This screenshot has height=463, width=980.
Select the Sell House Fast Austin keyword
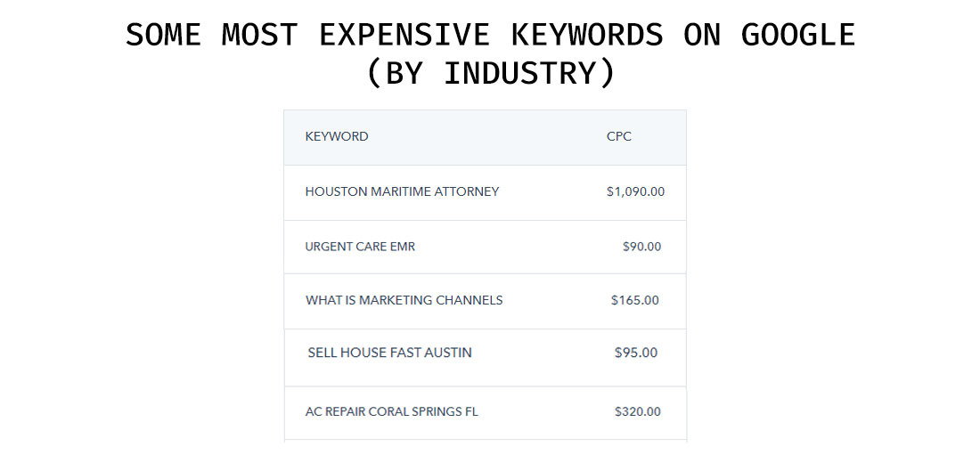[x=389, y=353]
